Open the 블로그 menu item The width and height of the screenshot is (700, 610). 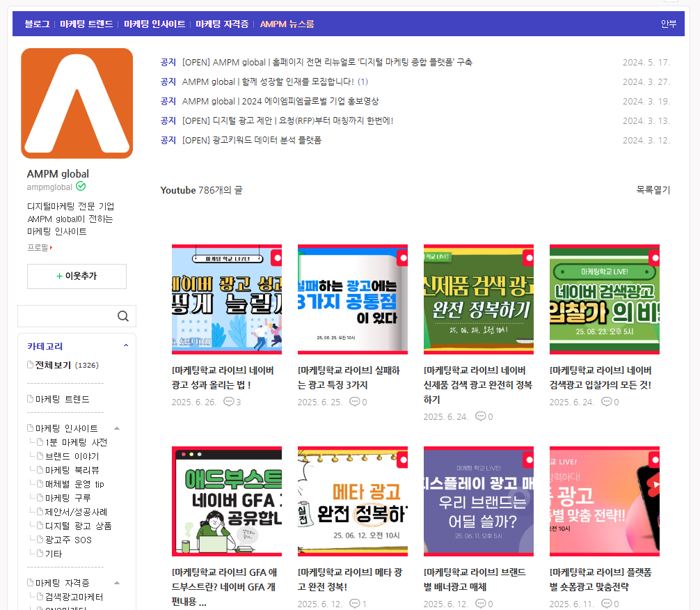click(37, 24)
